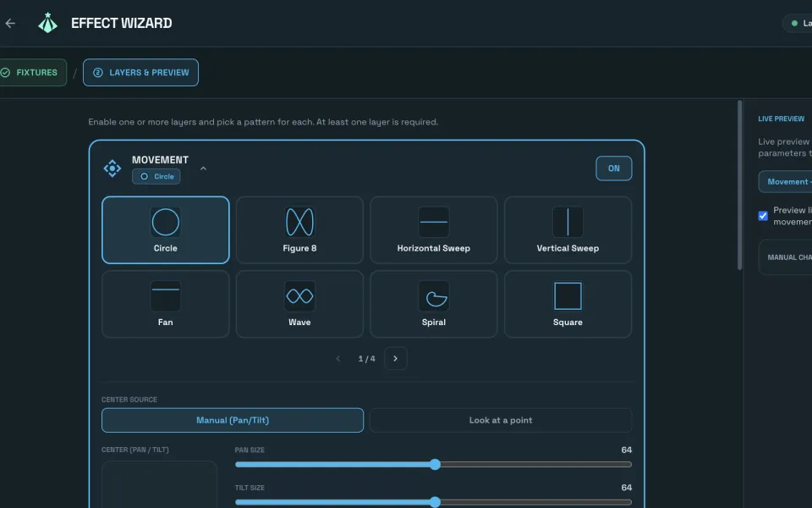Click the LIVE PREVIEW heading
The image size is (812, 508).
coord(781,119)
